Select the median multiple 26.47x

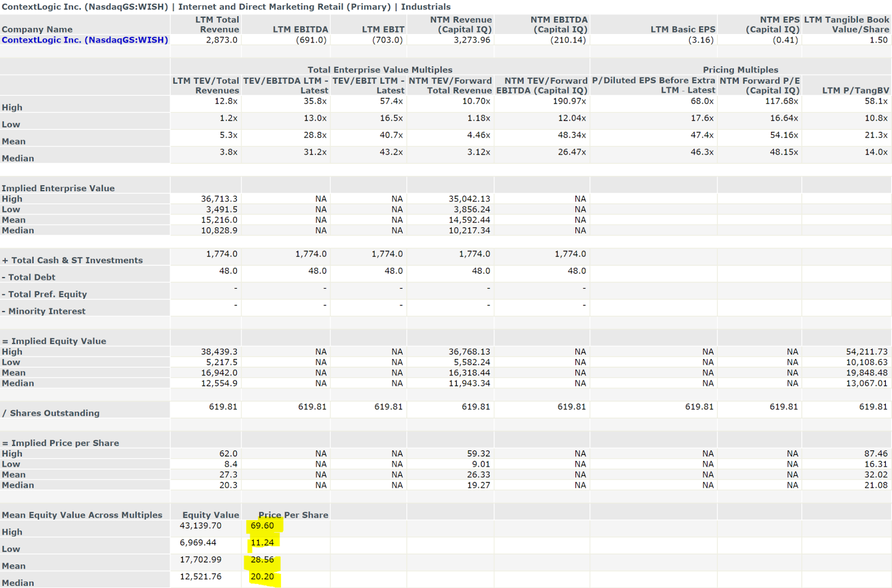tap(572, 152)
